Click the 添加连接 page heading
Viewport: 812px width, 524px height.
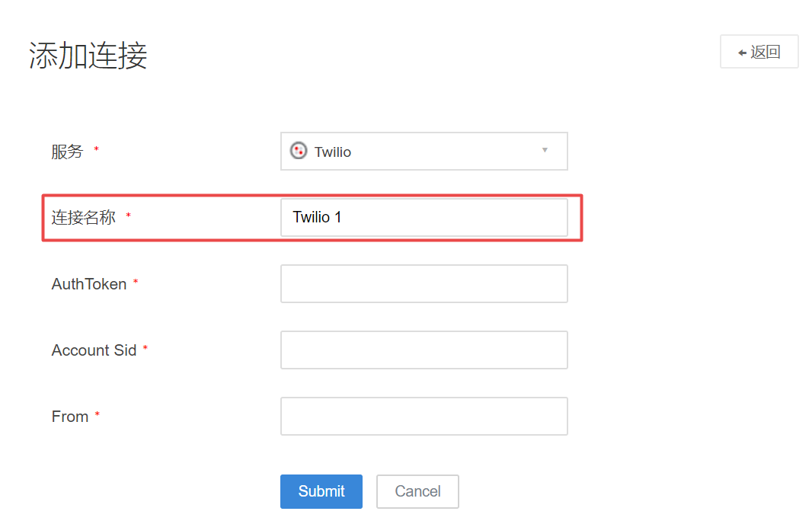pos(88,56)
